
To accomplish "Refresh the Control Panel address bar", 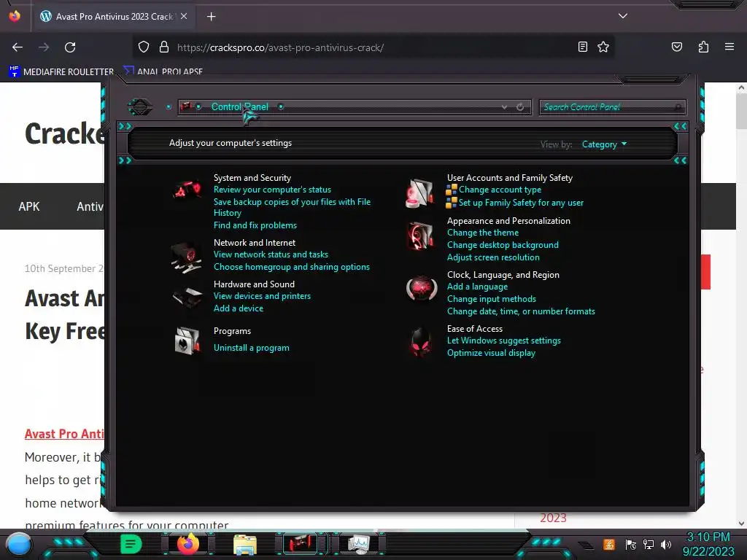I will point(520,107).
